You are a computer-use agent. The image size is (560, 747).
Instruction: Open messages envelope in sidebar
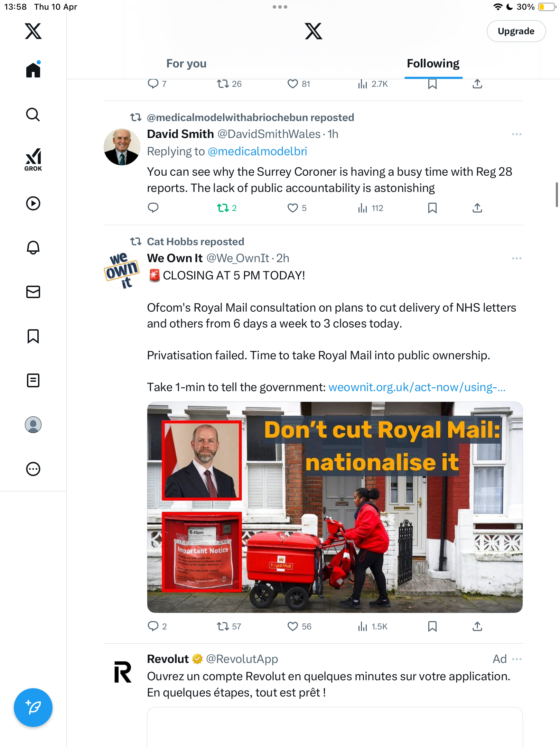tap(33, 292)
